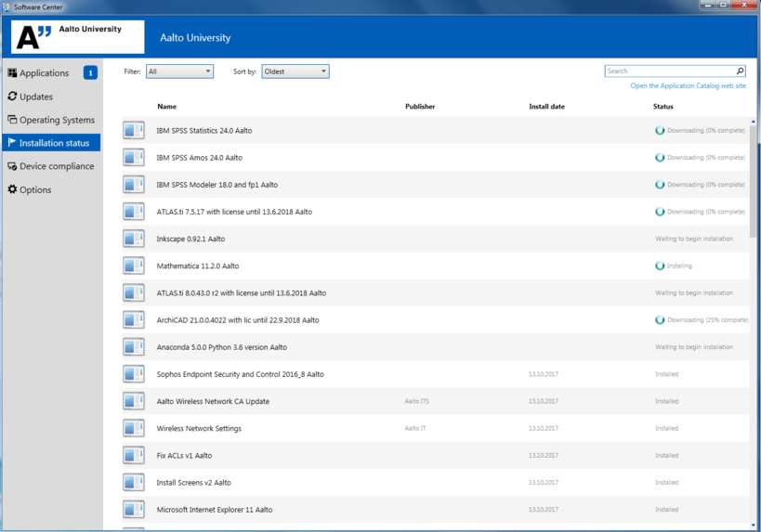Click the Options gear icon in sidebar
This screenshot has height=532, width=761.
12,189
